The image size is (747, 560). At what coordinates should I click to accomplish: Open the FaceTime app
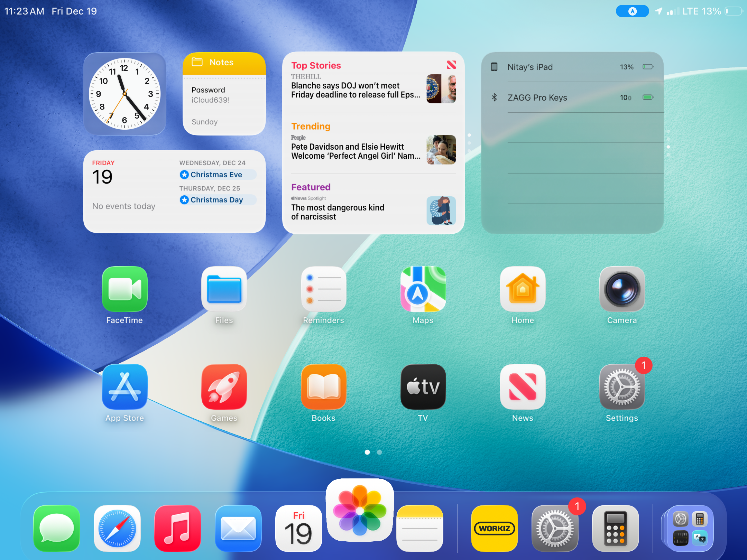pos(124,289)
